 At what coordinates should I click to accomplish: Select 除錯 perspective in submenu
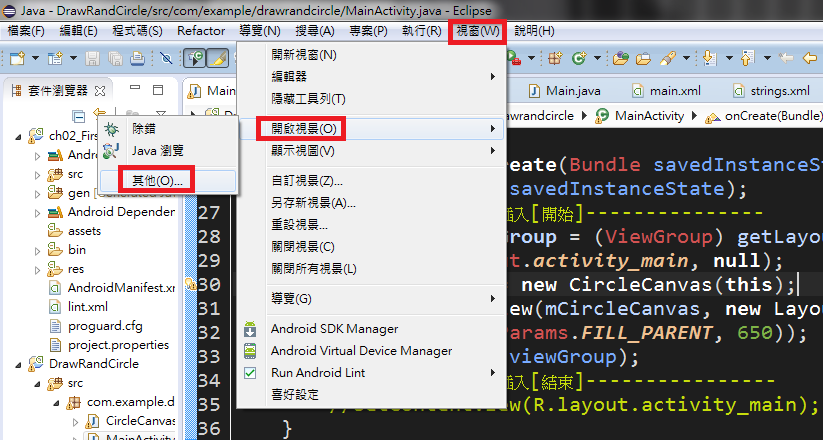tap(168, 129)
